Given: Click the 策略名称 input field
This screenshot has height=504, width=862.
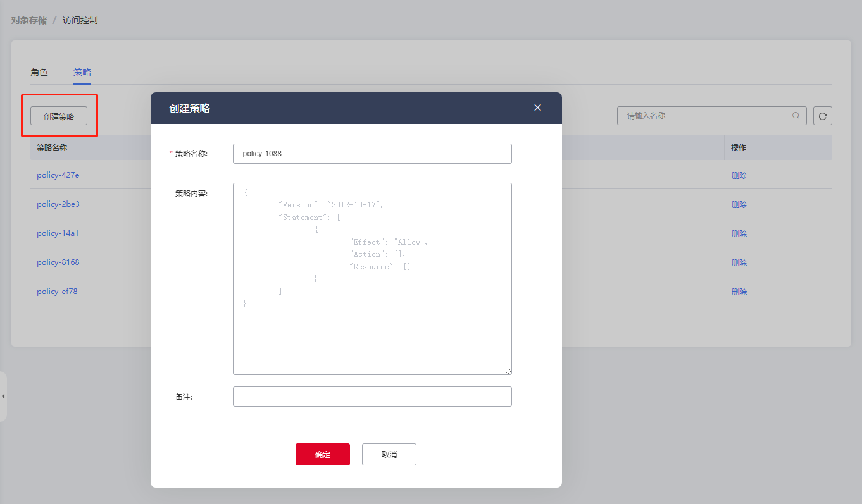Looking at the screenshot, I should [x=372, y=154].
